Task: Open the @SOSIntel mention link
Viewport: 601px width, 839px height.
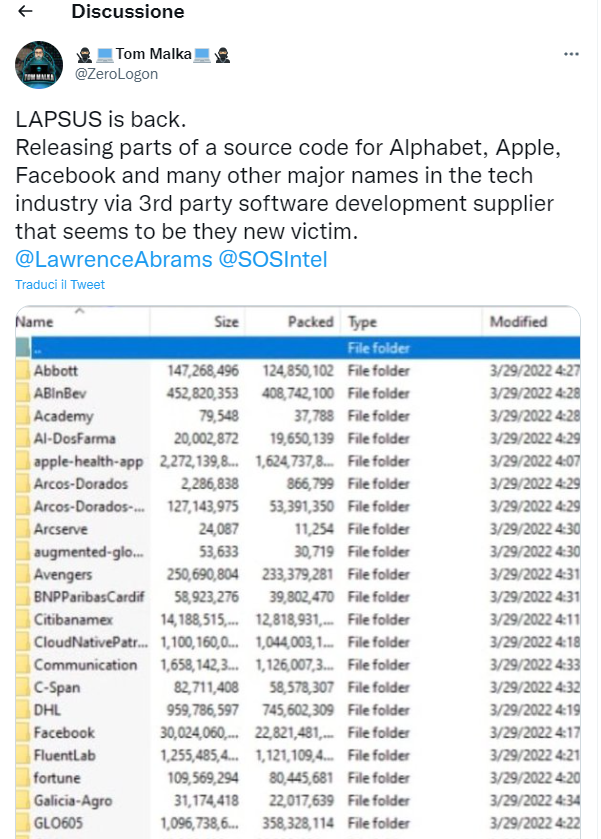Action: [x=273, y=259]
